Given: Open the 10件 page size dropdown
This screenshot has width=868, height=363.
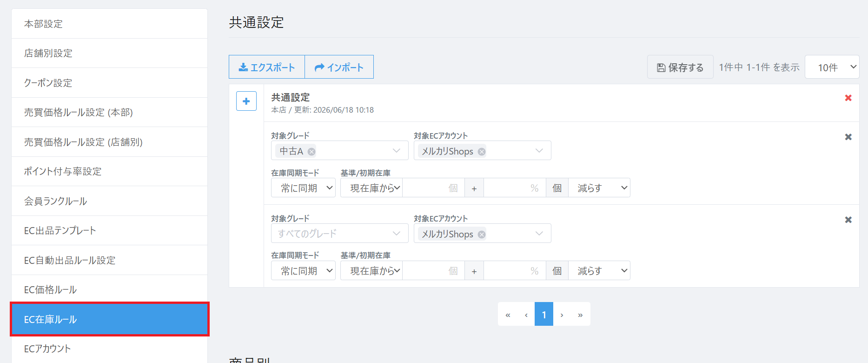Looking at the screenshot, I should 832,67.
